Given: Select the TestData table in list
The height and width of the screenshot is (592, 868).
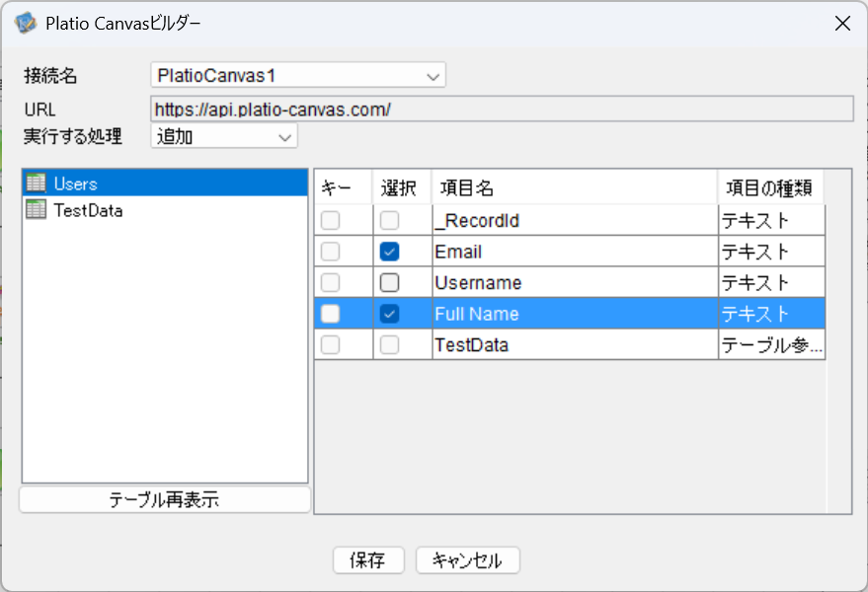Looking at the screenshot, I should pyautogui.click(x=88, y=209).
